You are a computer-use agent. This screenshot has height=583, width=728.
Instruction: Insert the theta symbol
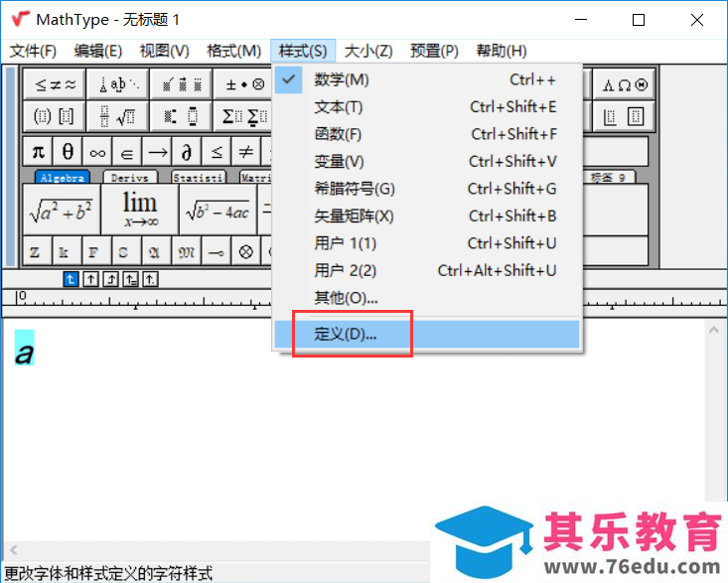click(x=68, y=151)
